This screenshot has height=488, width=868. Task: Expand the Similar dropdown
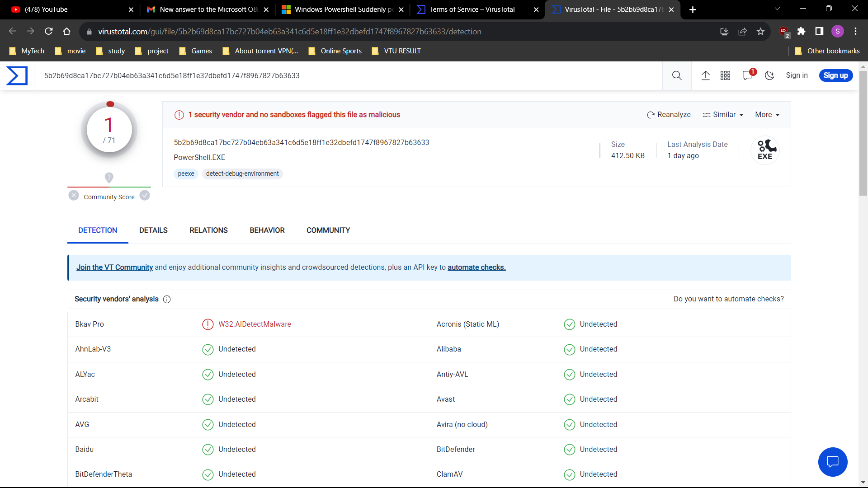723,115
